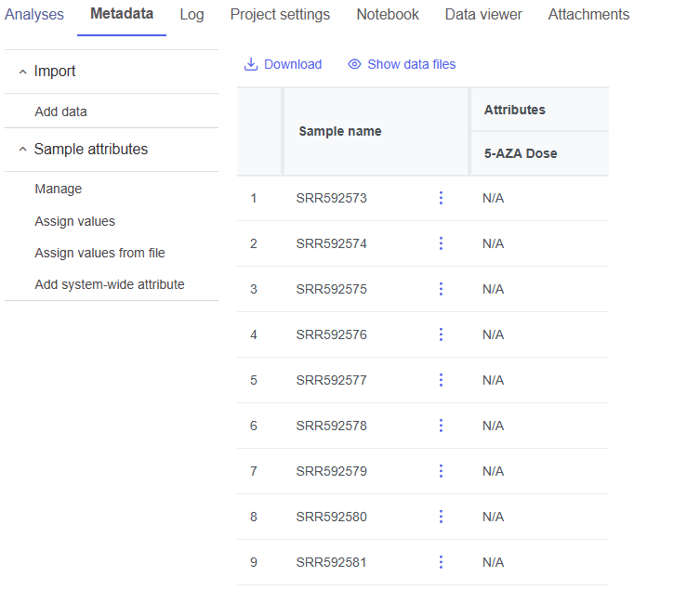Switch to the Analyses tab

coord(34,15)
